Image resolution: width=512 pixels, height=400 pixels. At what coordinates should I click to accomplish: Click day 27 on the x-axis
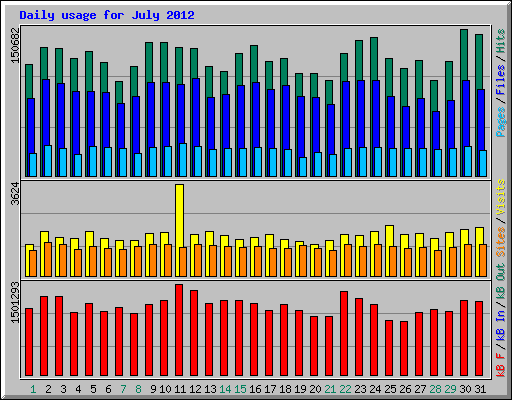click(x=420, y=389)
